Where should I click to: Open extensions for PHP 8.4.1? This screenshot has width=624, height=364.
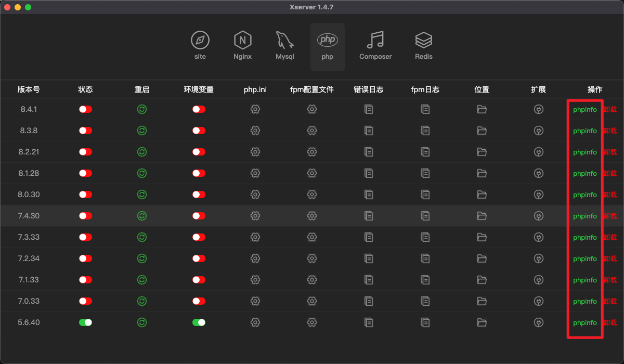(x=539, y=109)
